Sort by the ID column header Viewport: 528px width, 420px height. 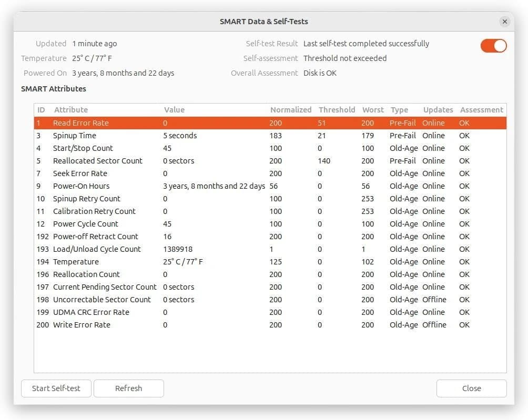42,110
